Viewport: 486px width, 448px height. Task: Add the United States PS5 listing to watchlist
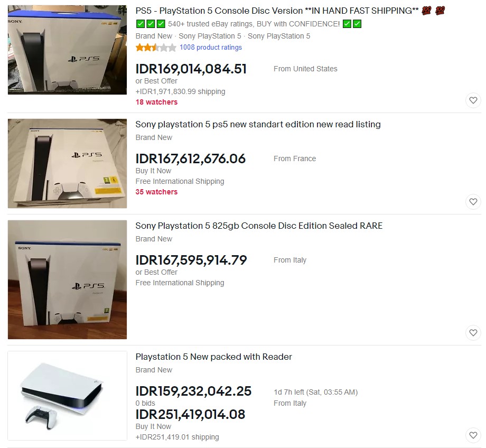click(473, 100)
